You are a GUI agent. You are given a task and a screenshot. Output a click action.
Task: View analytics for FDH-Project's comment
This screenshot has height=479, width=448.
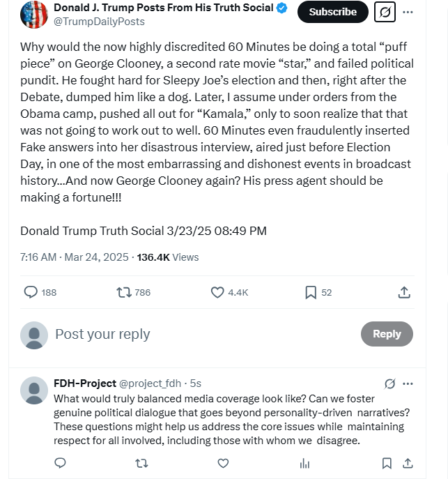tap(304, 463)
